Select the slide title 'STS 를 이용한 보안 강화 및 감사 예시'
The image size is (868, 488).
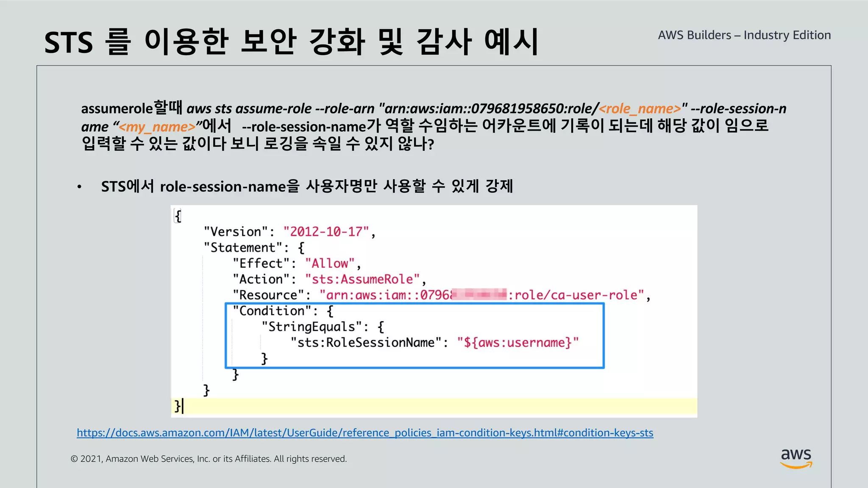pyautogui.click(x=292, y=42)
